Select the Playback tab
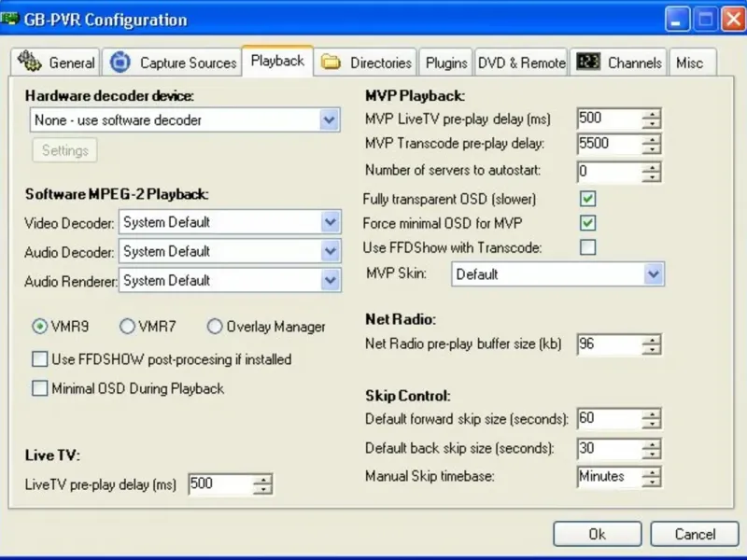Screen dimensions: 747x560 point(277,61)
